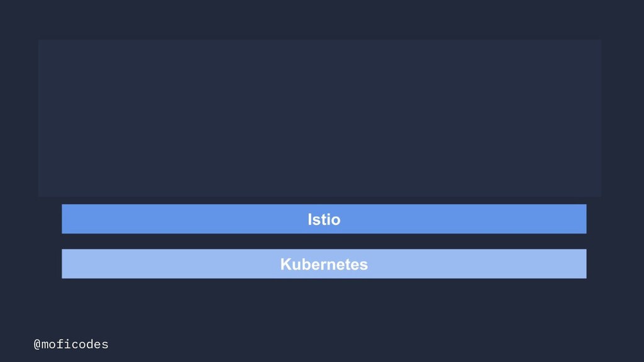Click the center of the dark panel

point(320,118)
